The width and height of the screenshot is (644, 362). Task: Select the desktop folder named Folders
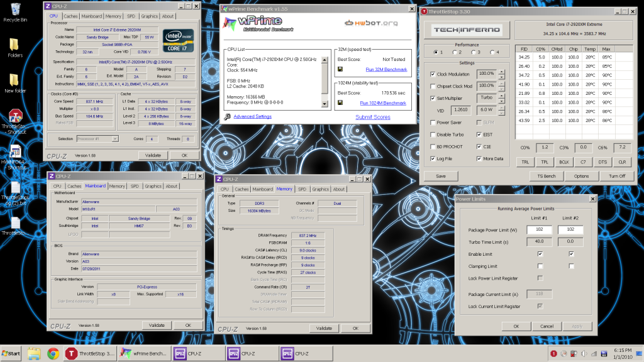[x=15, y=48]
